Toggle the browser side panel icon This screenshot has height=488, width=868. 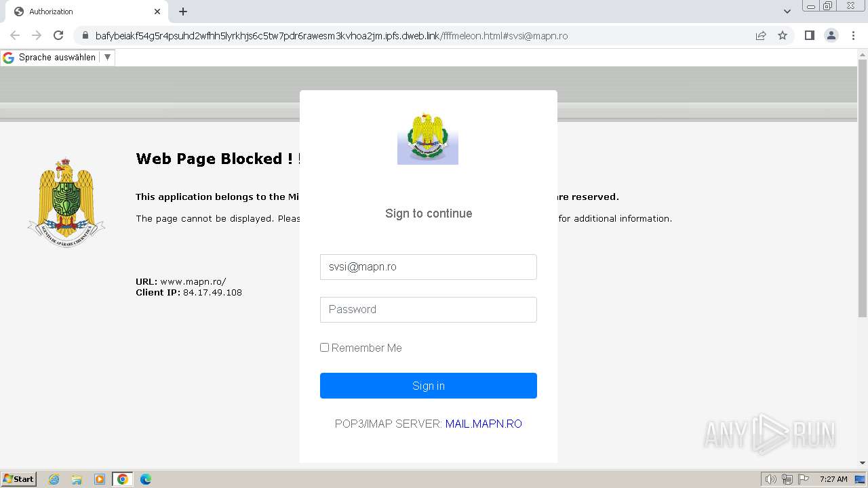809,35
